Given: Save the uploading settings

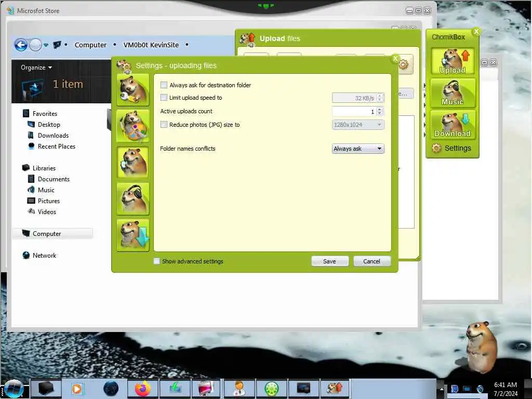Looking at the screenshot, I should [329, 261].
